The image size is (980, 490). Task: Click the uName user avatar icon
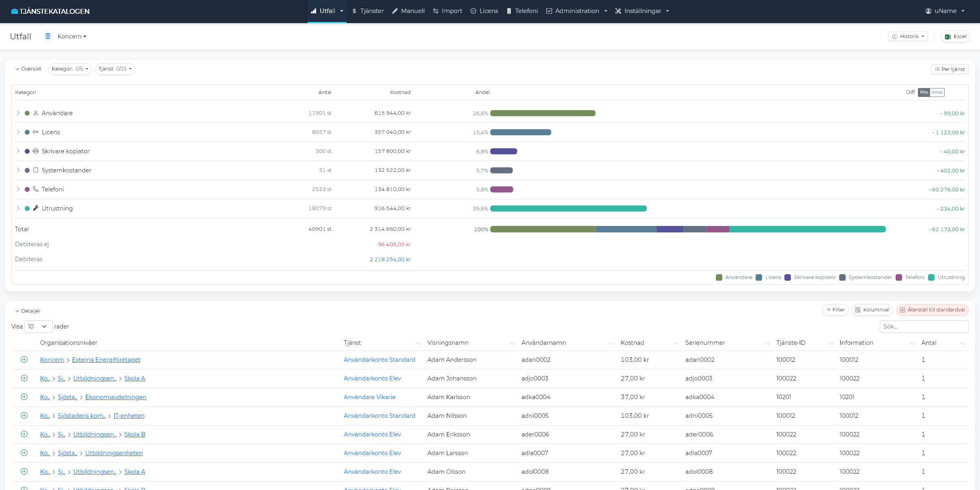point(928,11)
